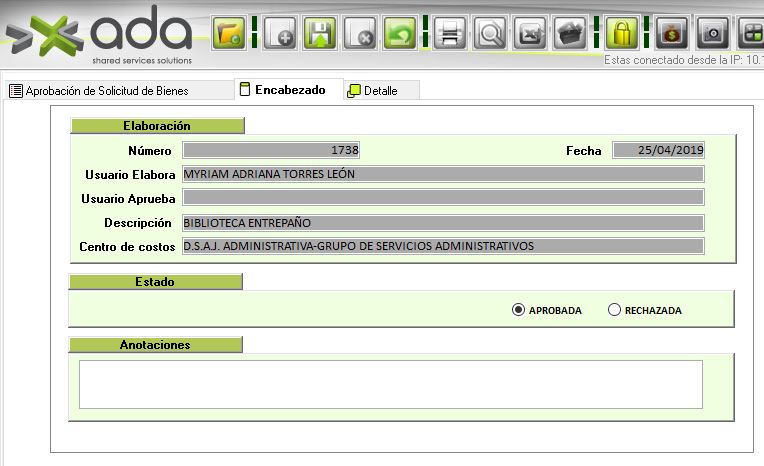Click the briefcase toolbar icon
Image resolution: width=764 pixels, height=466 pixels.
(571, 33)
